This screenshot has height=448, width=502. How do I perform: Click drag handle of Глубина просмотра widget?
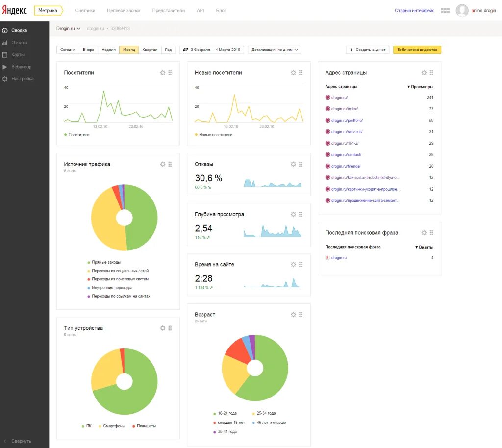pyautogui.click(x=301, y=214)
